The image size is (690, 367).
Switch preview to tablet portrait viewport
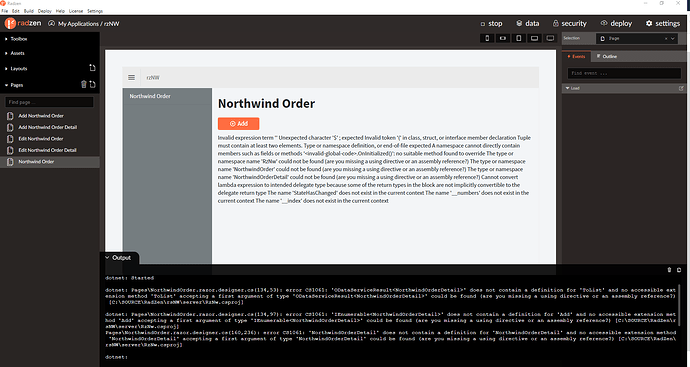pos(518,38)
